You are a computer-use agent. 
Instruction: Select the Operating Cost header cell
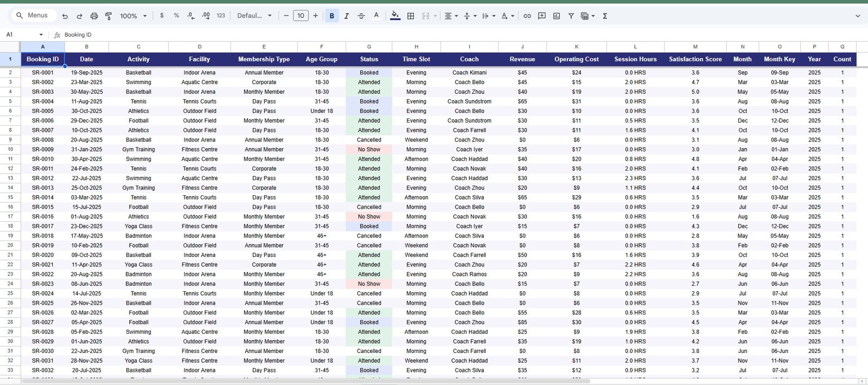click(x=577, y=59)
